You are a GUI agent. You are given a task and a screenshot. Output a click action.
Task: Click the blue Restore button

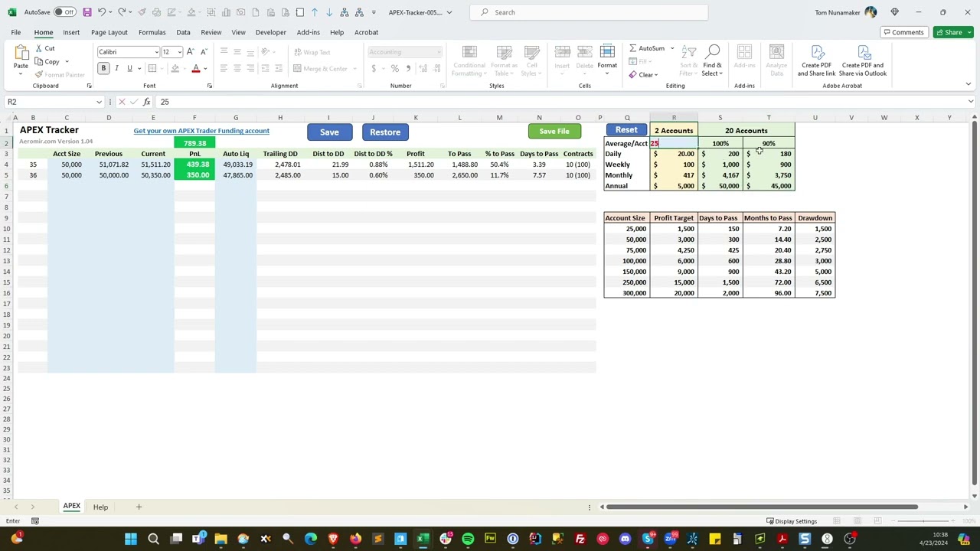click(x=385, y=132)
